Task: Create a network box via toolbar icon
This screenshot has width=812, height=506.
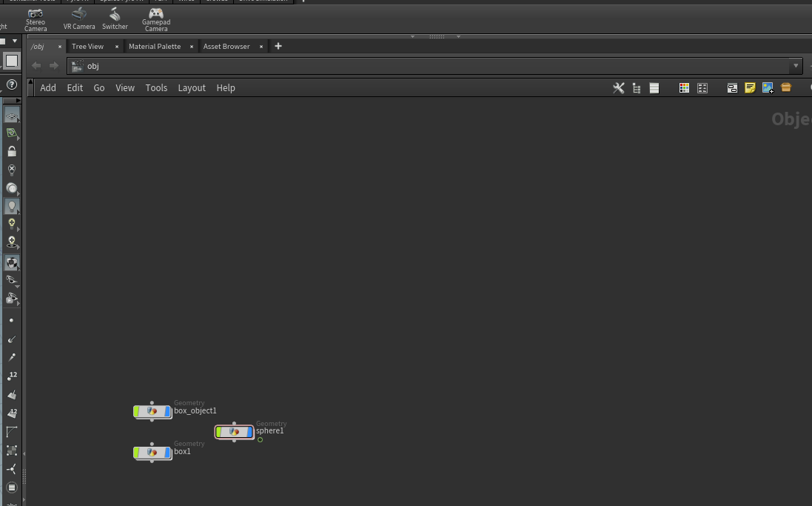Action: [x=732, y=88]
